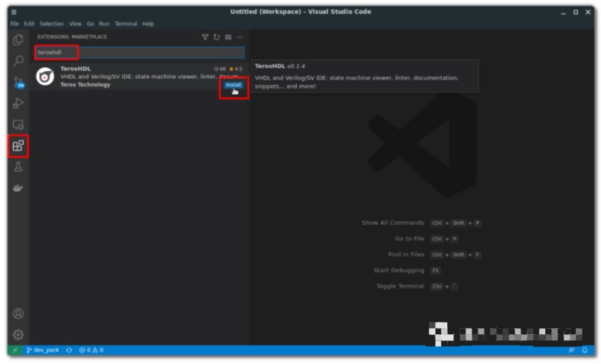Clear extensions search results icon
601x364 pixels.
(228, 37)
